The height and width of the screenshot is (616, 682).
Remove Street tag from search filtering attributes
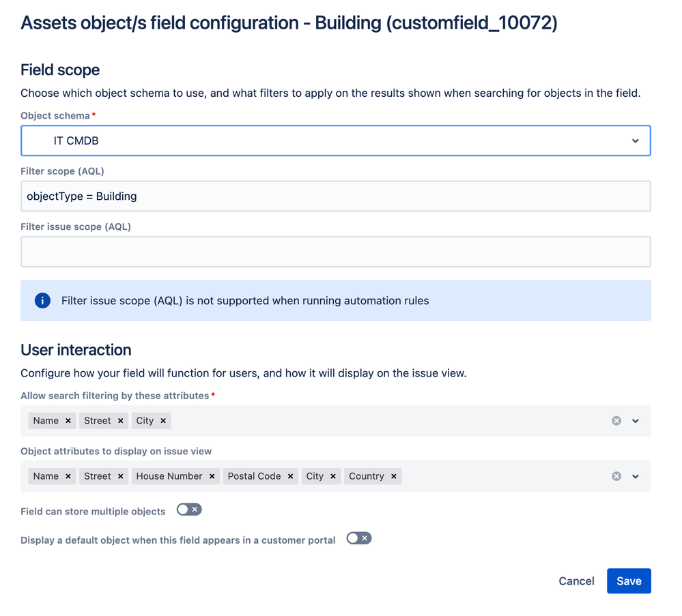point(120,421)
